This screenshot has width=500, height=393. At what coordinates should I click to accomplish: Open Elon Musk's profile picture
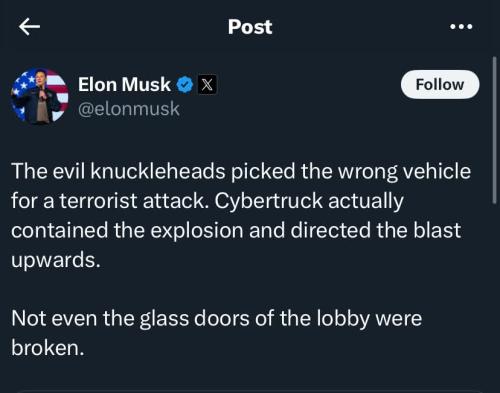click(39, 96)
